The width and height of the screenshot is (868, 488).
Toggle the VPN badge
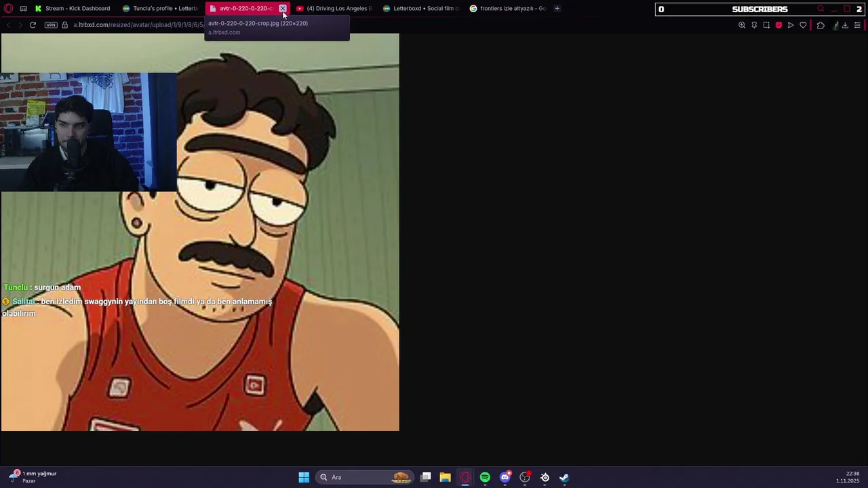tap(51, 25)
